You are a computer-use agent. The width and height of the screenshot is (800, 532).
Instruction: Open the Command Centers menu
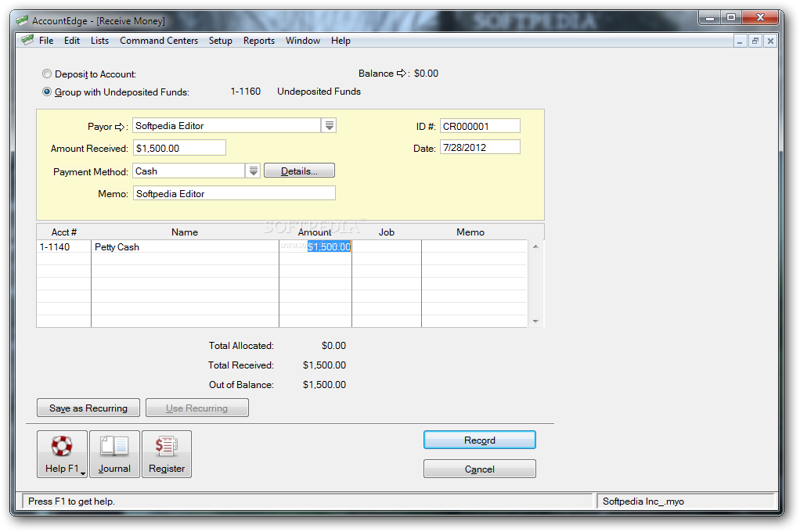click(159, 41)
